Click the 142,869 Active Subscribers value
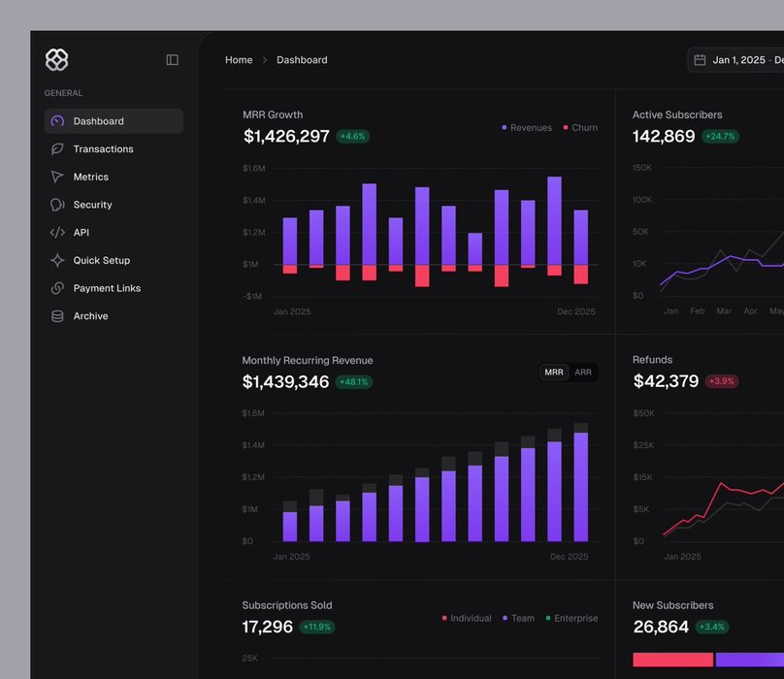Screen dimensions: 784x679 pos(664,136)
